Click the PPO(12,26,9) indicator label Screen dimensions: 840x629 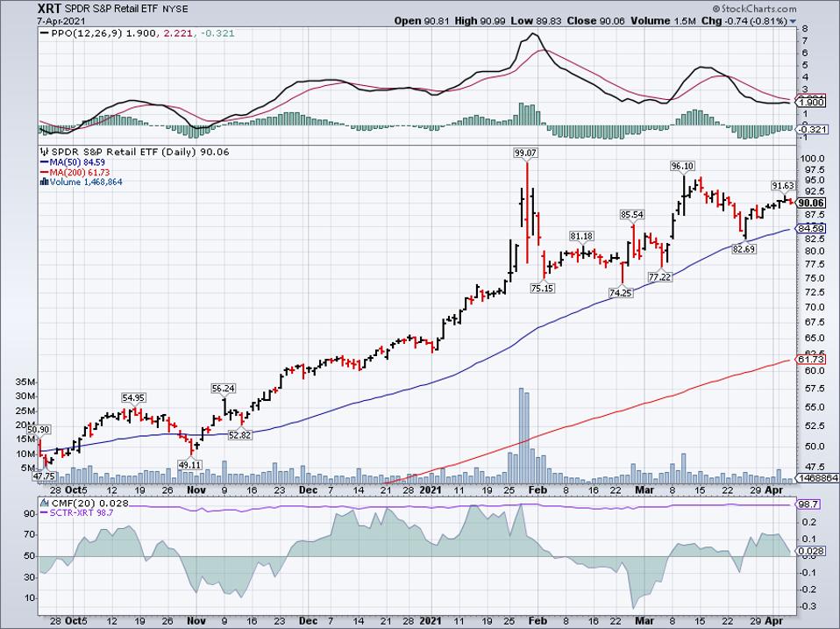click(x=88, y=33)
